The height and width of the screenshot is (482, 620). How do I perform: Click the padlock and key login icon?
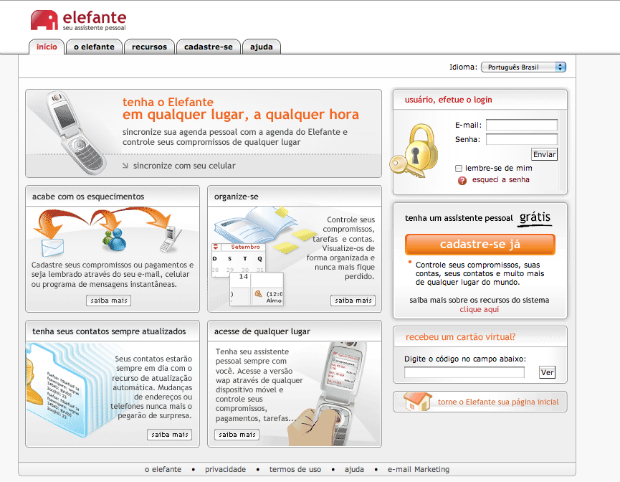[x=414, y=151]
